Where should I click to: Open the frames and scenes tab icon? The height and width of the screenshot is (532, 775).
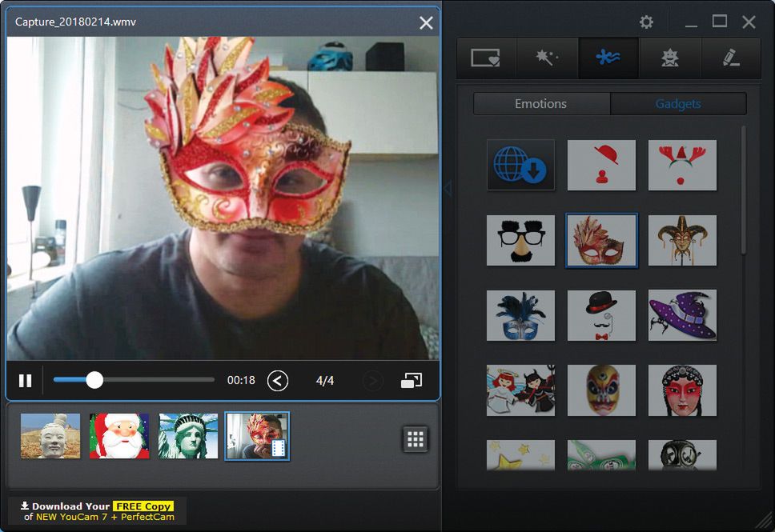point(485,58)
